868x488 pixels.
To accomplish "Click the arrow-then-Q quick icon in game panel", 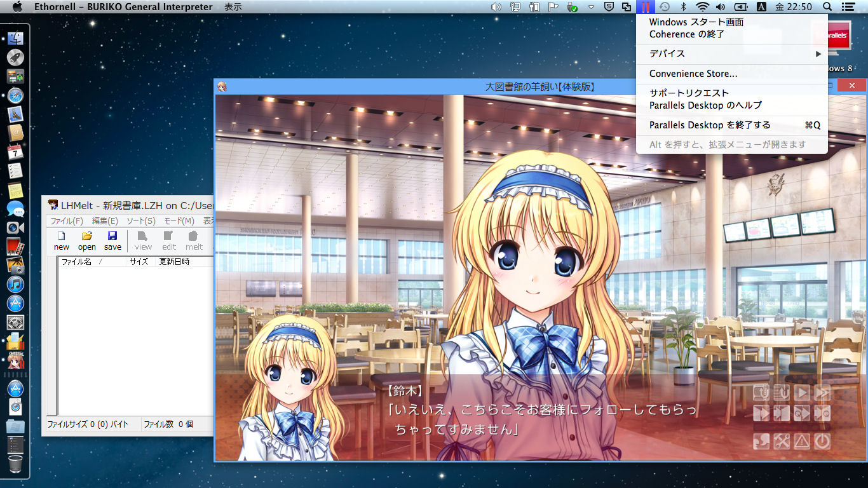I will 822,413.
